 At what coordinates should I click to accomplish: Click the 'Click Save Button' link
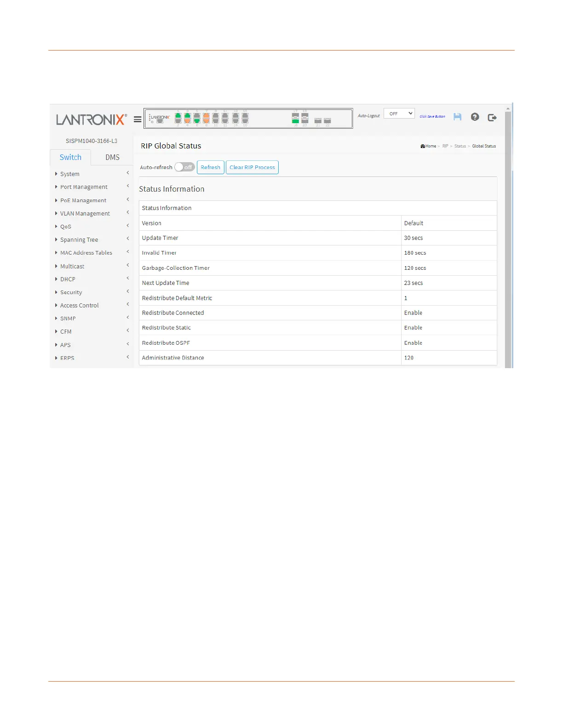(432, 117)
